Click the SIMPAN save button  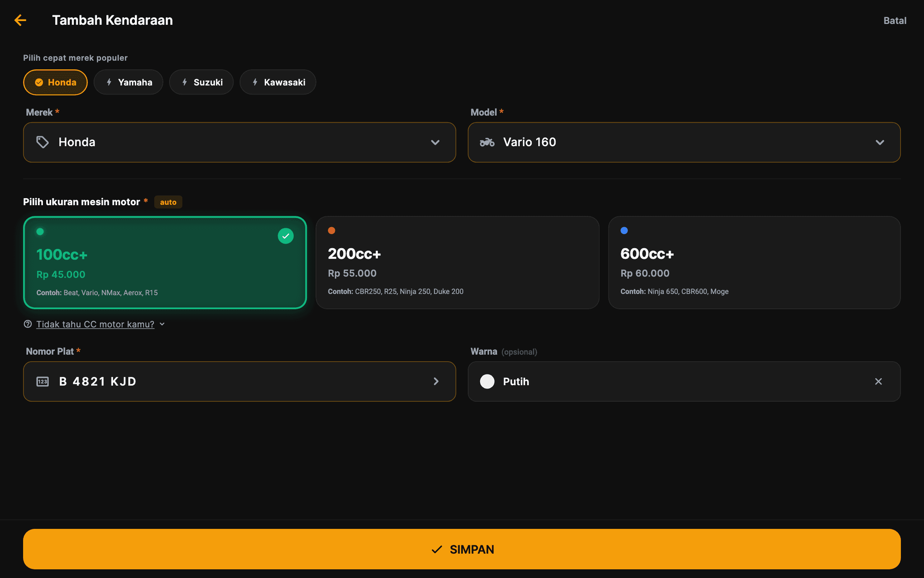462,549
